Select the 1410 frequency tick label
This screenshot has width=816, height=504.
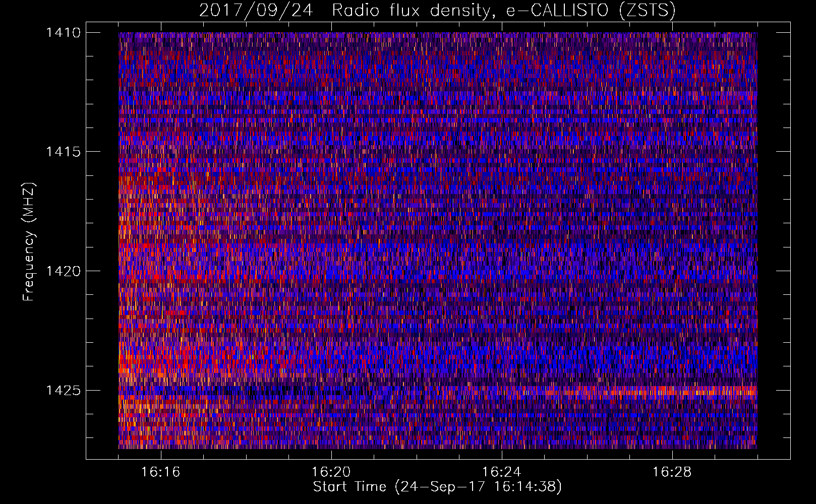[x=63, y=33]
